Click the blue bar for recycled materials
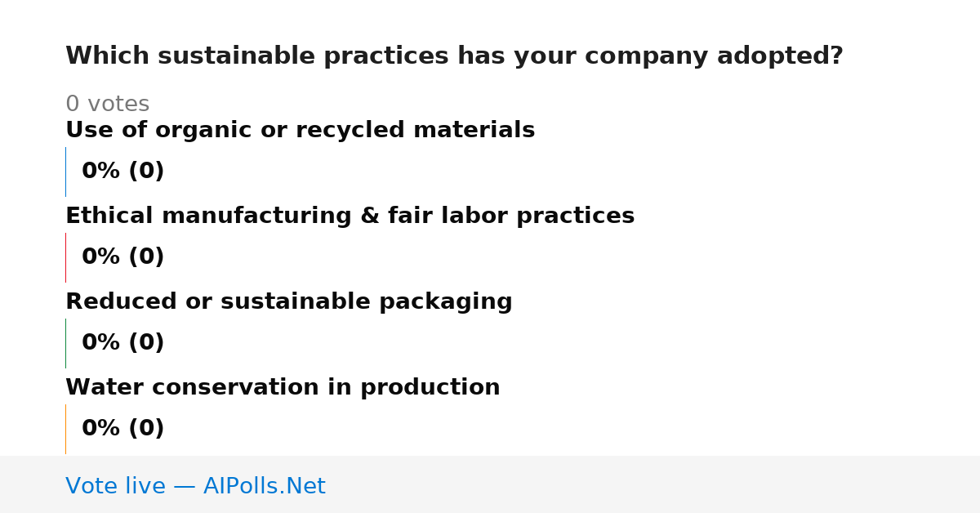This screenshot has width=980, height=513. tap(65, 172)
